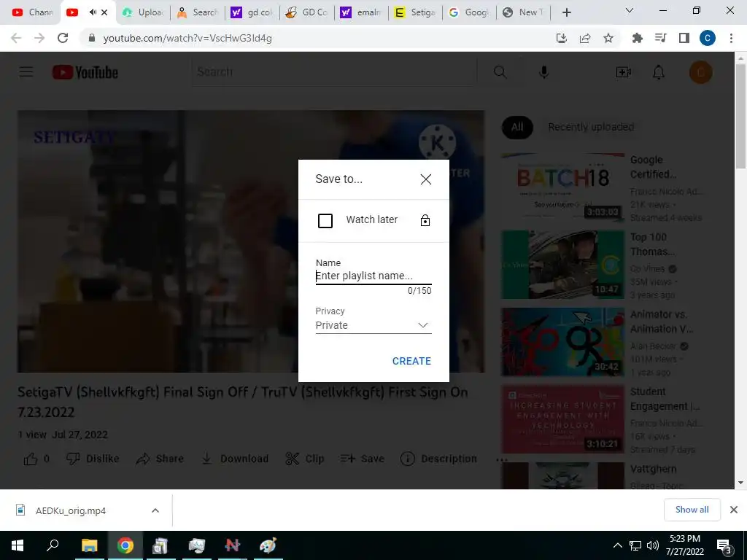Open the Student Engagement video thumbnail
Screen dimensions: 747x560
coord(562,419)
